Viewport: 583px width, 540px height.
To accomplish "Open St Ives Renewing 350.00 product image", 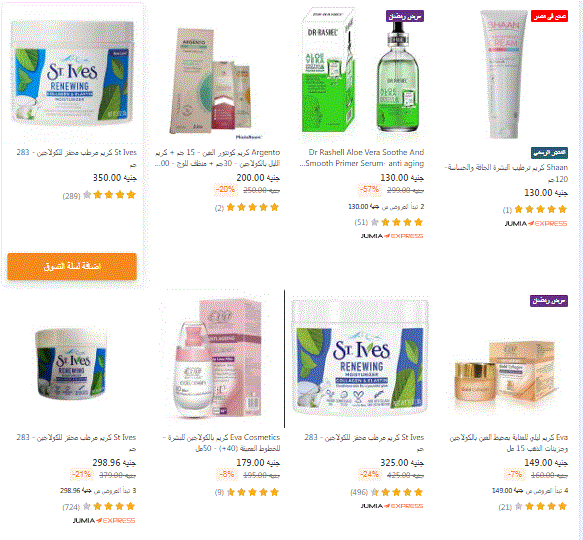I will [x=72, y=73].
